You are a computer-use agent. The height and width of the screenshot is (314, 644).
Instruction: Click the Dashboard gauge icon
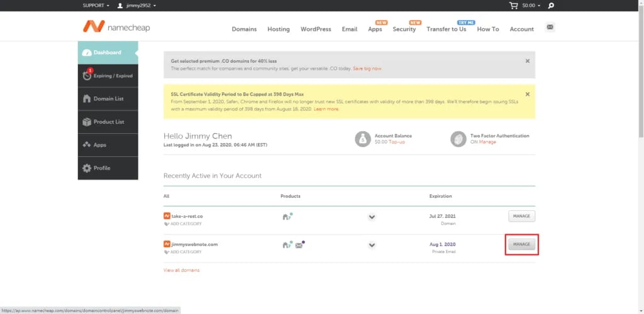coord(87,53)
